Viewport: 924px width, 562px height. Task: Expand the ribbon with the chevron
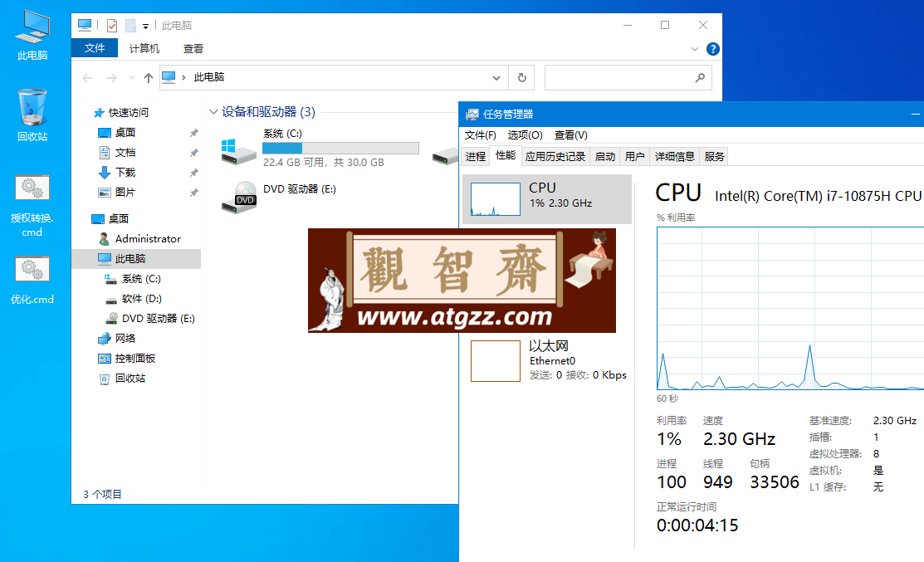[x=694, y=49]
